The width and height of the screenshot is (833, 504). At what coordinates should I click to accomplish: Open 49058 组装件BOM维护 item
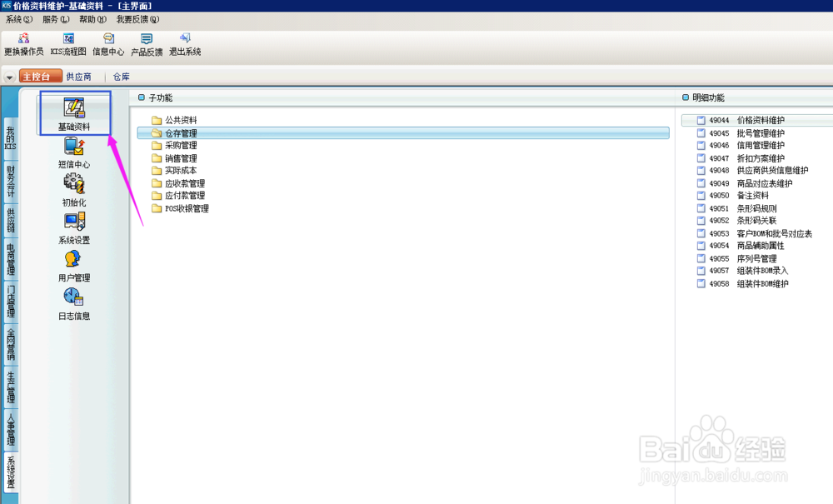(743, 283)
